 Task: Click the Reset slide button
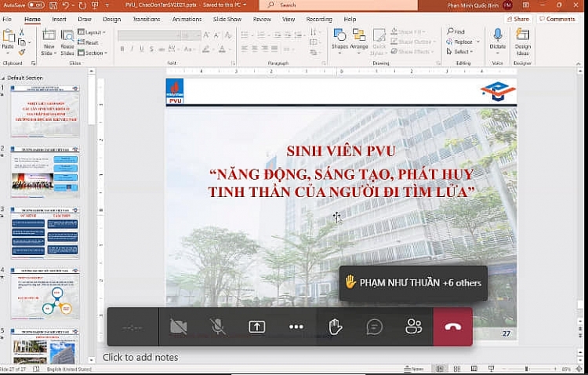(88, 42)
